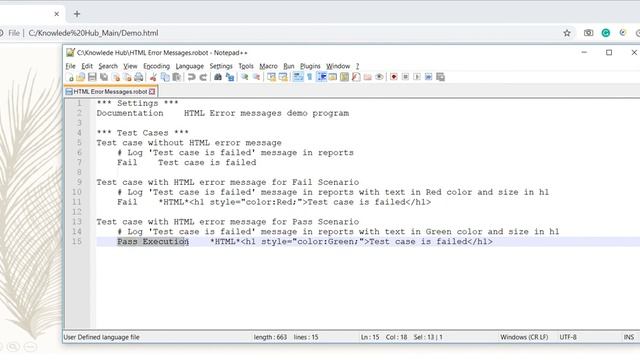Screen dimensions: 640x360
Task: Toggle file monitoring eye icon
Action: pos(379,77)
